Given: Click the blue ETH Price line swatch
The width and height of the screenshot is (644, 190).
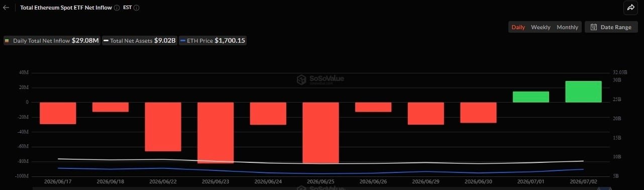Looking at the screenshot, I should (x=183, y=41).
